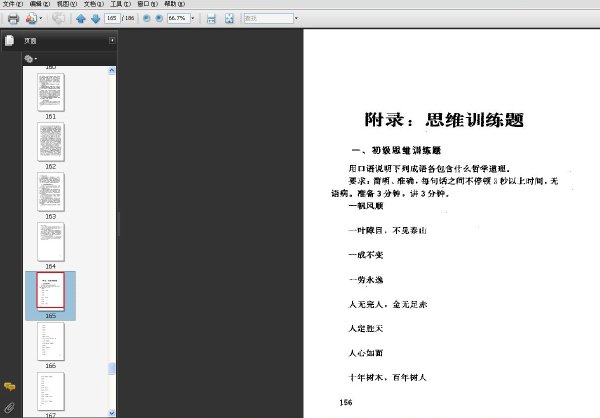600x418 pixels.
Task: Open the arrow beside the collaborate icon
Action: click(x=41, y=18)
